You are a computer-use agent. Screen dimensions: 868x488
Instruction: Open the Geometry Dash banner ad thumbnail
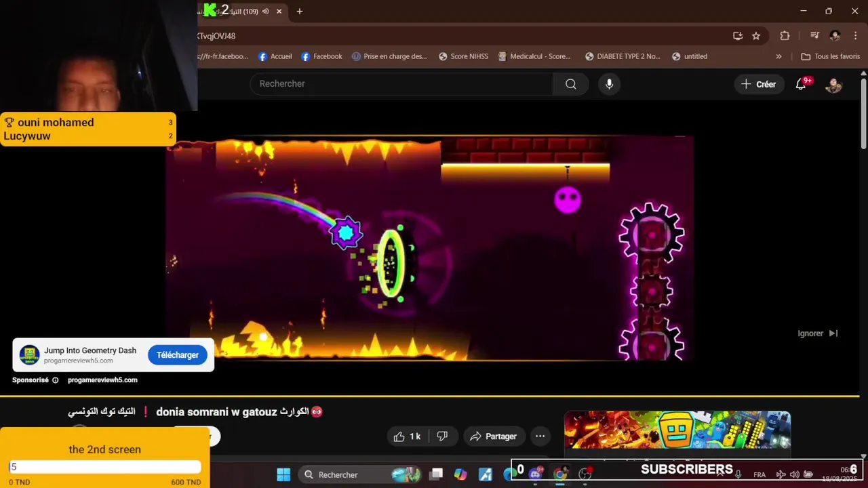(x=677, y=430)
